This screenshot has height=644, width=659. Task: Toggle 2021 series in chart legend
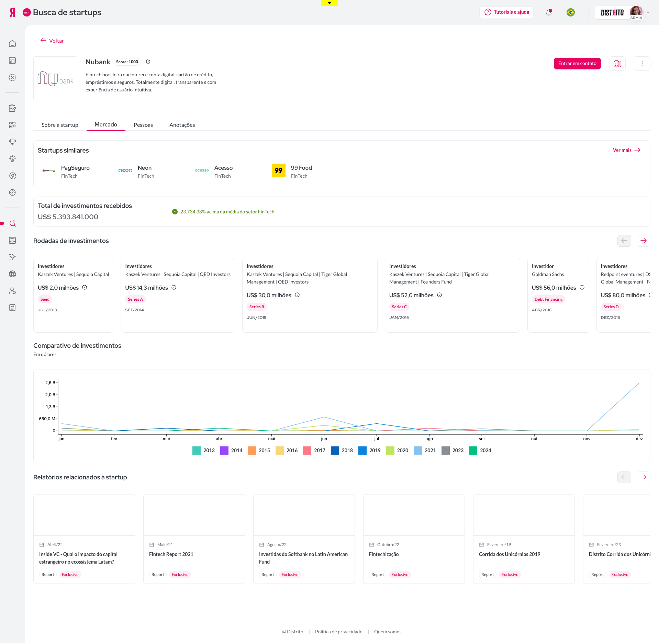(x=425, y=451)
